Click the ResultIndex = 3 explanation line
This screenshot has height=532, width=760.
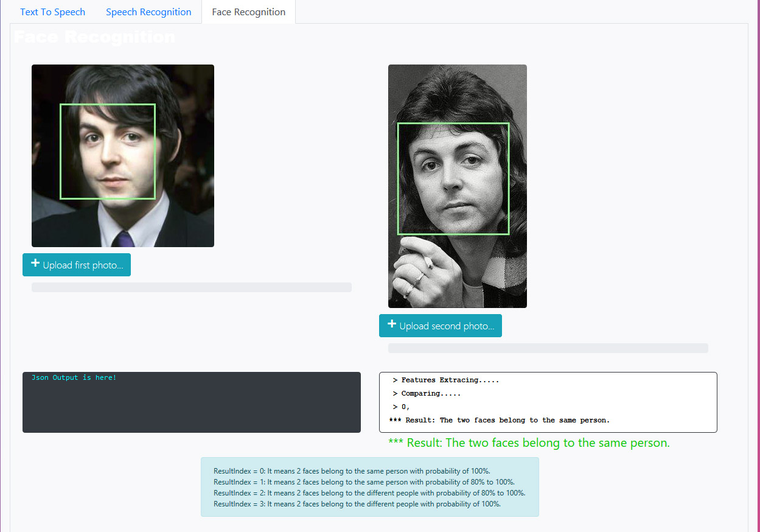pos(357,504)
